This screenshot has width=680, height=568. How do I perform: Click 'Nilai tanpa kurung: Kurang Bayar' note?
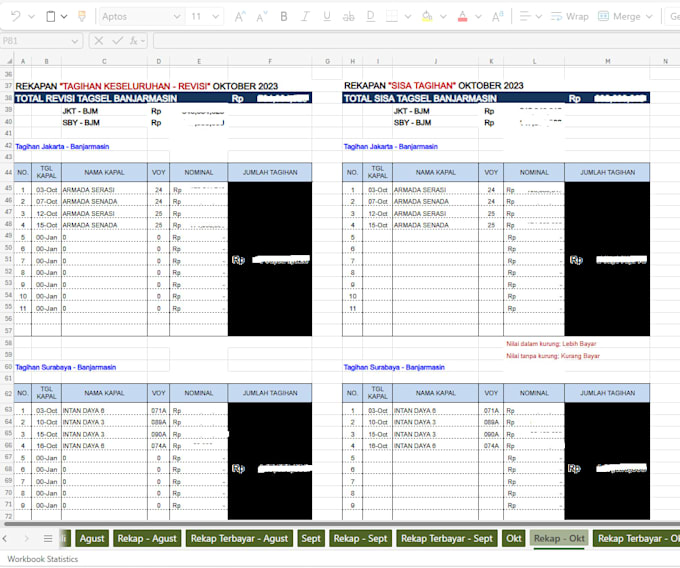pos(553,356)
